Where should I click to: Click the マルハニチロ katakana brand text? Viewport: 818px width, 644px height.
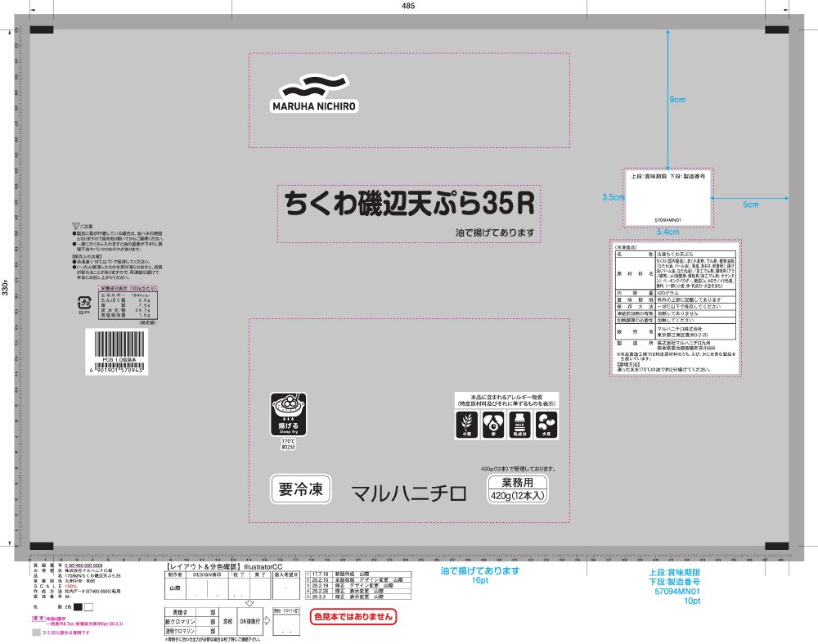click(x=409, y=493)
